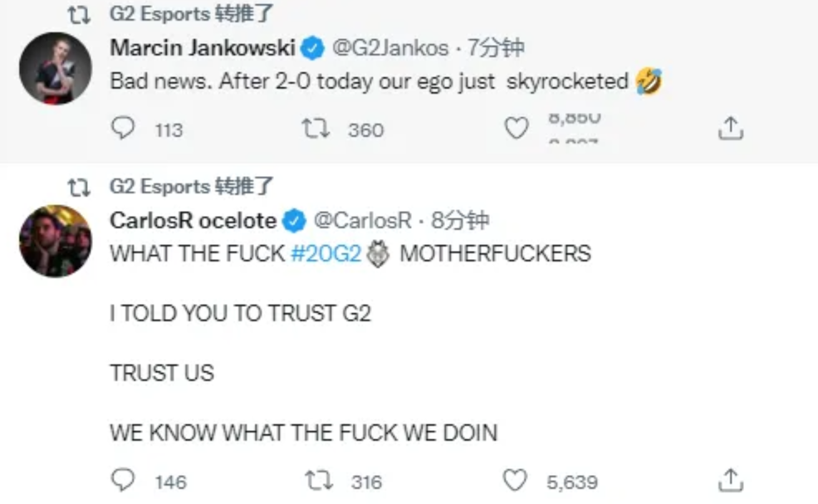This screenshot has width=818, height=504.
Task: Open the #20G2 hashtag link
Action: point(326,253)
